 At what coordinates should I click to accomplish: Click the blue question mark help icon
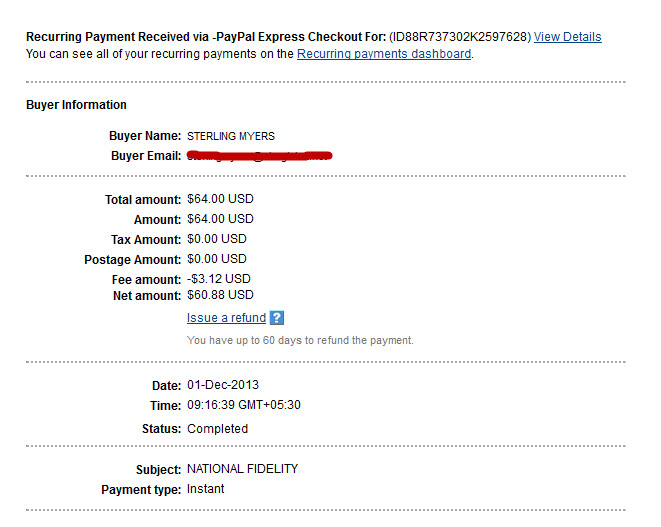coord(277,317)
